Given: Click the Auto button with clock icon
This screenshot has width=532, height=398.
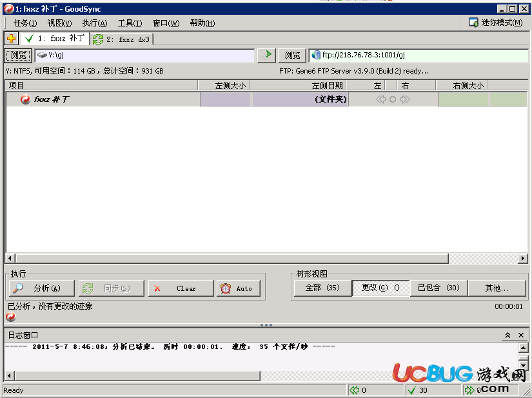Looking at the screenshot, I should (x=239, y=288).
